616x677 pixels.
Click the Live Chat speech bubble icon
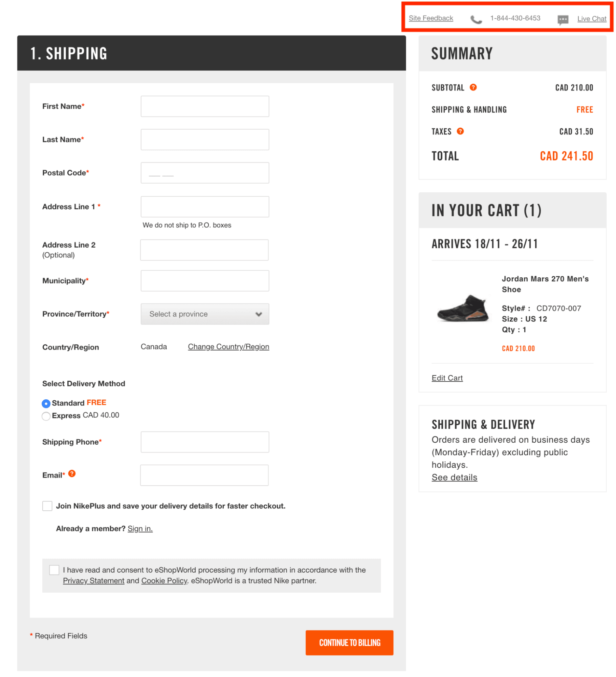[563, 20]
